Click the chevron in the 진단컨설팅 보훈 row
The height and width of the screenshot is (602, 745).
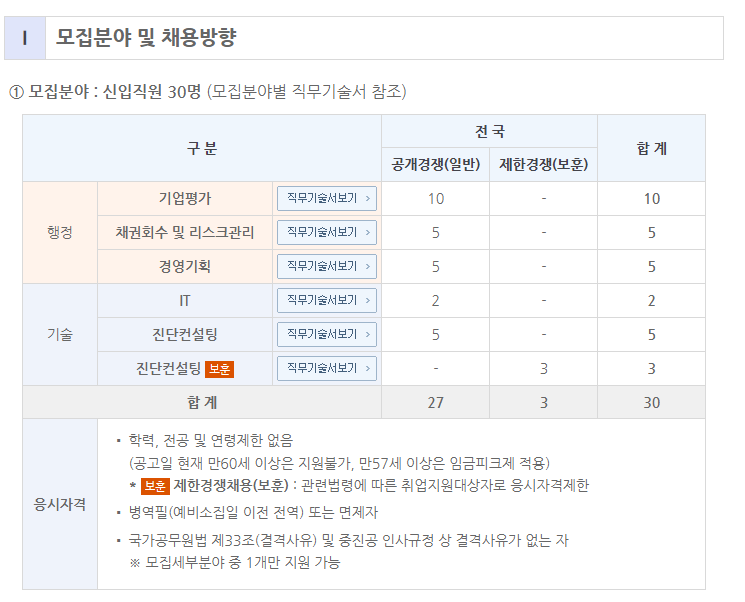(x=368, y=368)
